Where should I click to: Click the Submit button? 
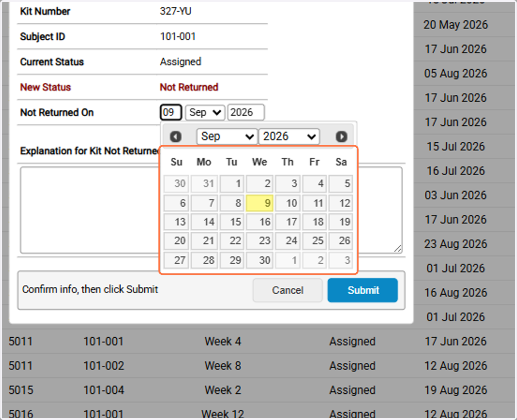pyautogui.click(x=363, y=290)
